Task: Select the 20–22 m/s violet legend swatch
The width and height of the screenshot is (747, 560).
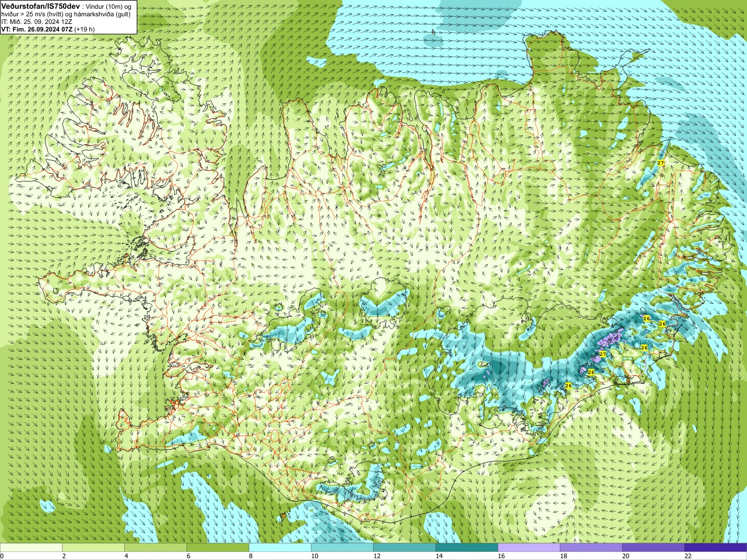Action: [x=654, y=548]
